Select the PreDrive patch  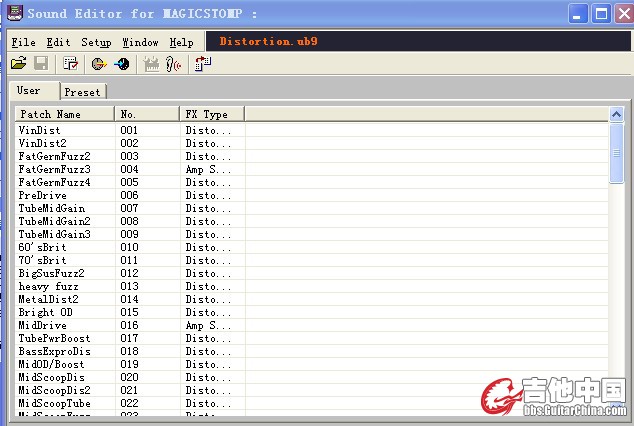[x=42, y=195]
